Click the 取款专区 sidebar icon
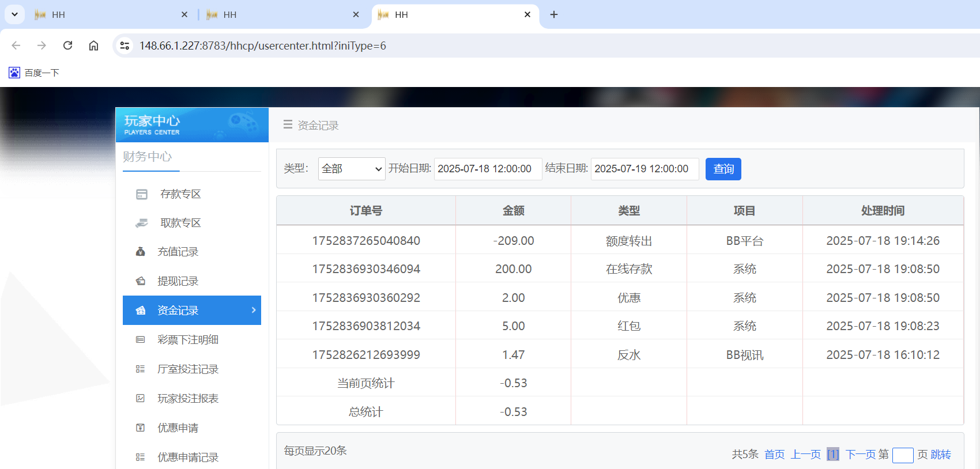This screenshot has height=469, width=980. click(x=141, y=223)
